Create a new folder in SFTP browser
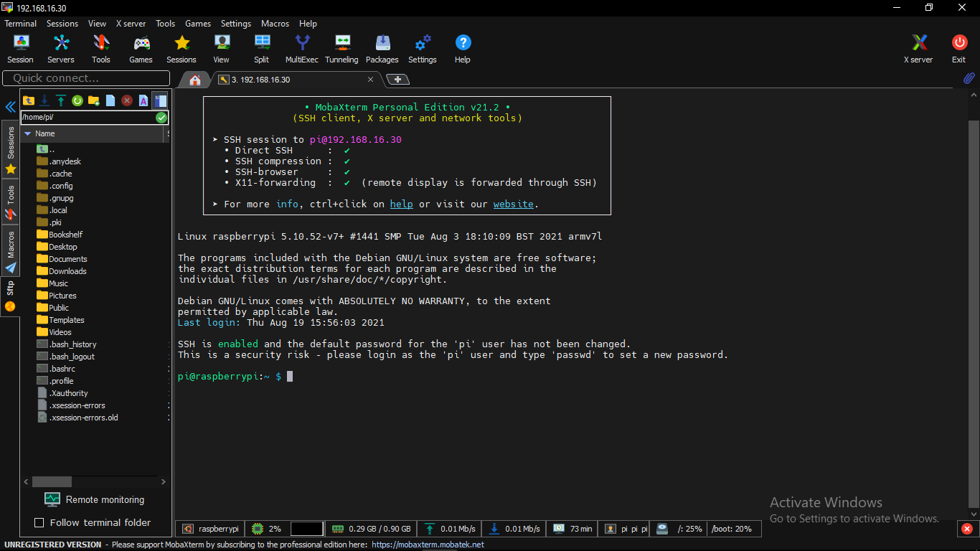The image size is (980, 551). [x=94, y=100]
